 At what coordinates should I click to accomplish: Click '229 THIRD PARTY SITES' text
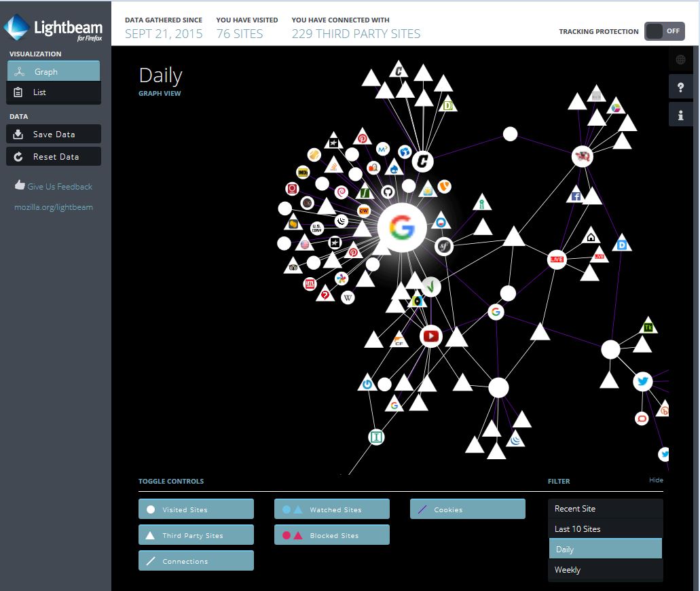pos(356,34)
